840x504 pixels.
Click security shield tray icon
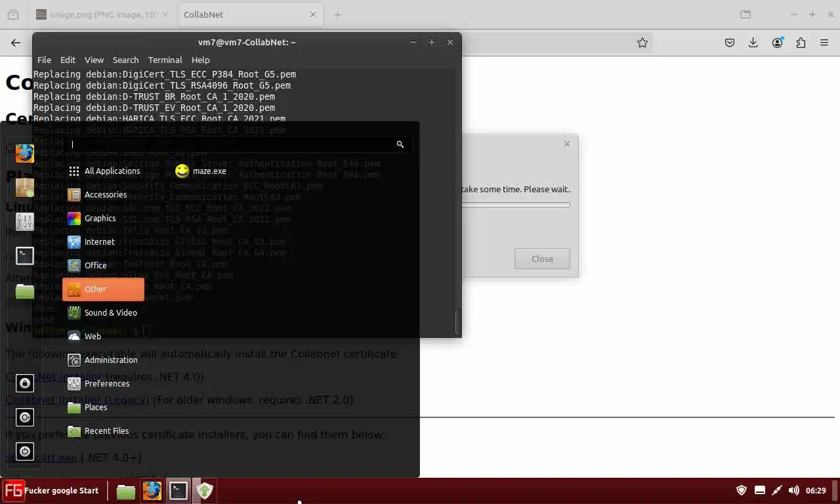tap(742, 490)
